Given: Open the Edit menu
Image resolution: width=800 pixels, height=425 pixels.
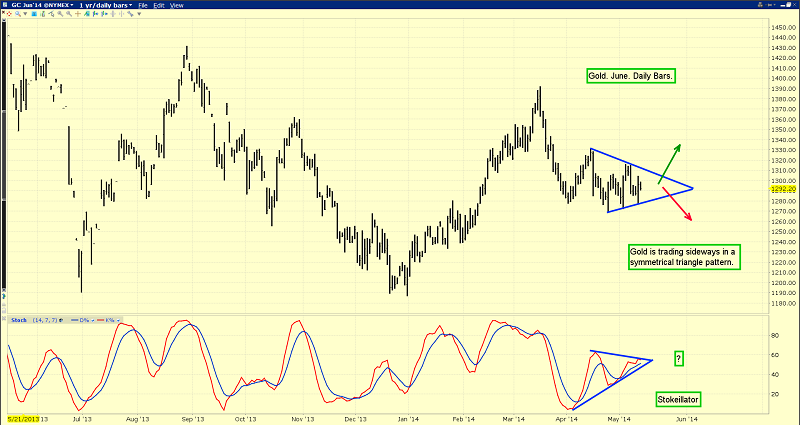Looking at the screenshot, I should 161,5.
